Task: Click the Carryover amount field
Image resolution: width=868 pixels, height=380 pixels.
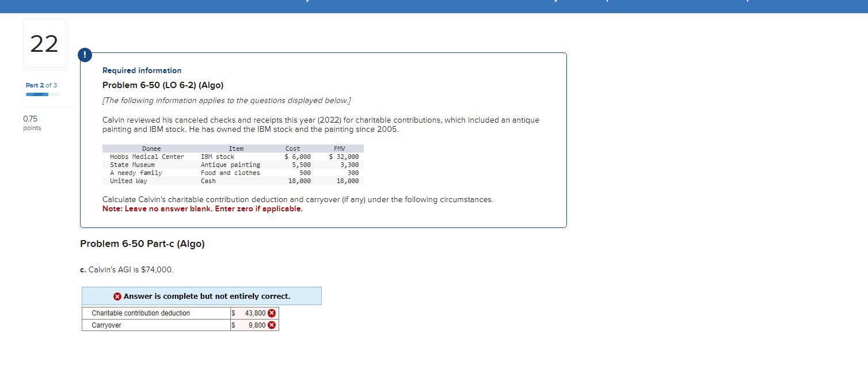Action: click(254, 325)
